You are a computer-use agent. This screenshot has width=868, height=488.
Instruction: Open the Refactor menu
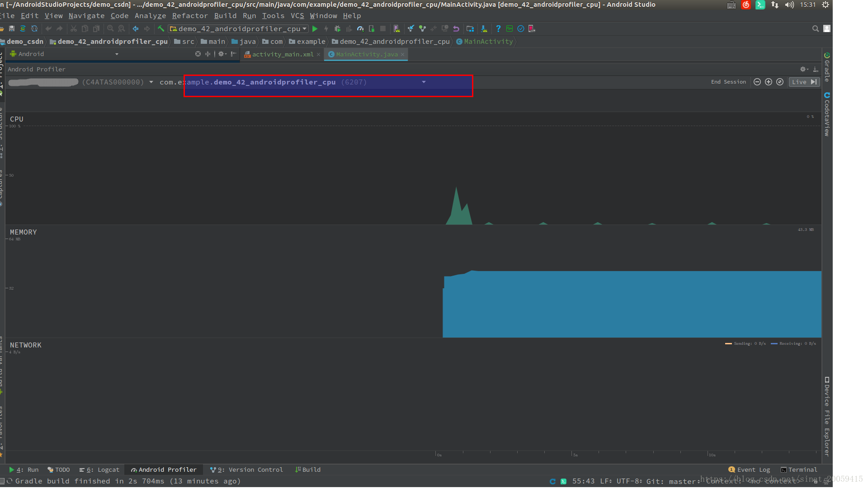click(190, 16)
